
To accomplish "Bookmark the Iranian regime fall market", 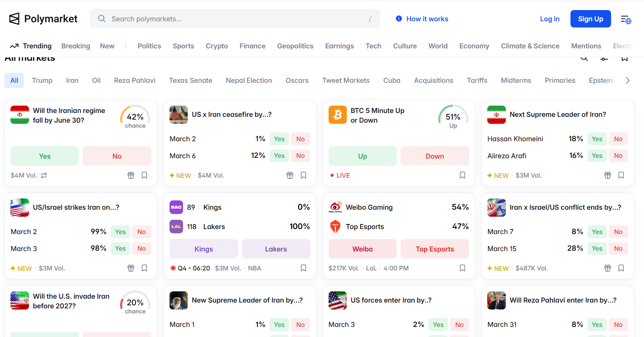I will [144, 175].
